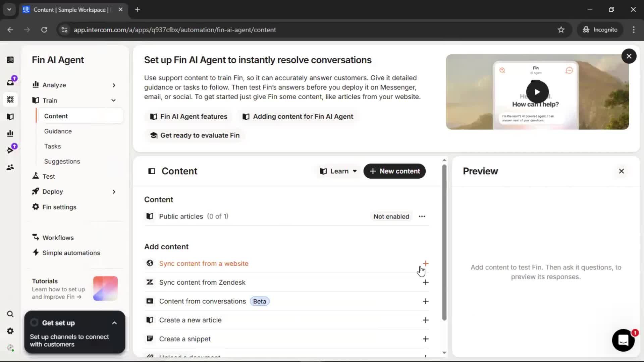Image resolution: width=644 pixels, height=362 pixels.
Task: Open Adding content for Fin AI Agent link
Action: pyautogui.click(x=298, y=117)
